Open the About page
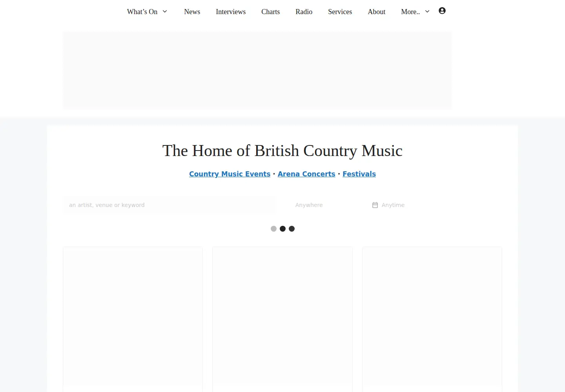Image resolution: width=565 pixels, height=392 pixels. click(377, 12)
